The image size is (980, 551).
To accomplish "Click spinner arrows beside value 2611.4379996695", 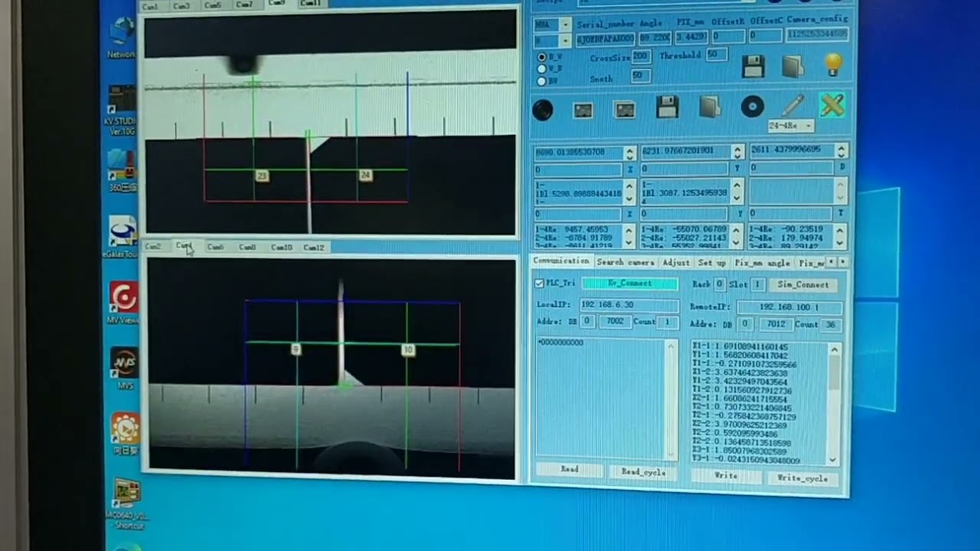I will pyautogui.click(x=841, y=151).
